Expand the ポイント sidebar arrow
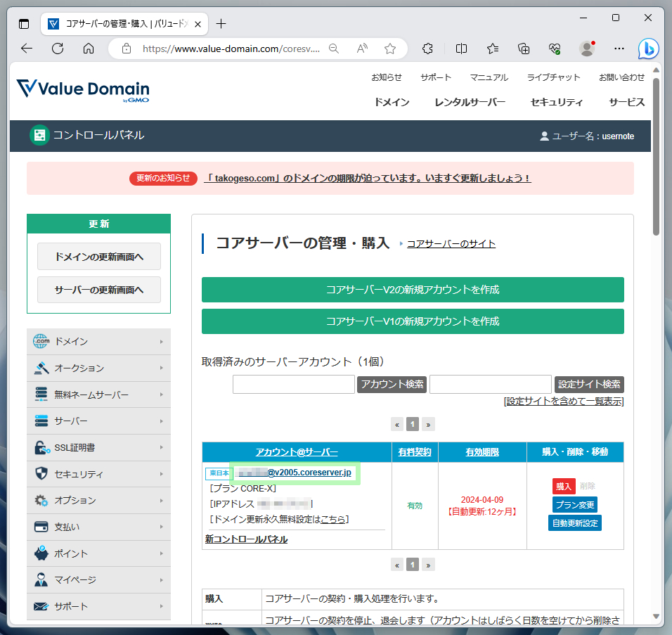672x635 pixels. coord(162,553)
